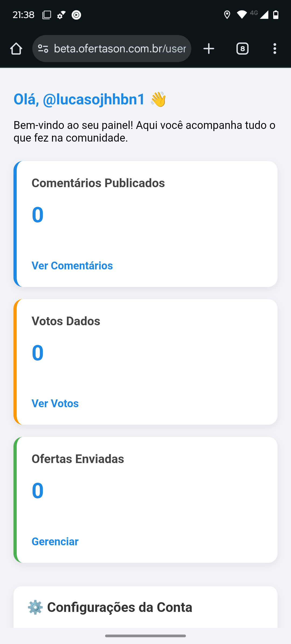
Task: Select the Comentários Publicados card title
Action: coord(98,183)
